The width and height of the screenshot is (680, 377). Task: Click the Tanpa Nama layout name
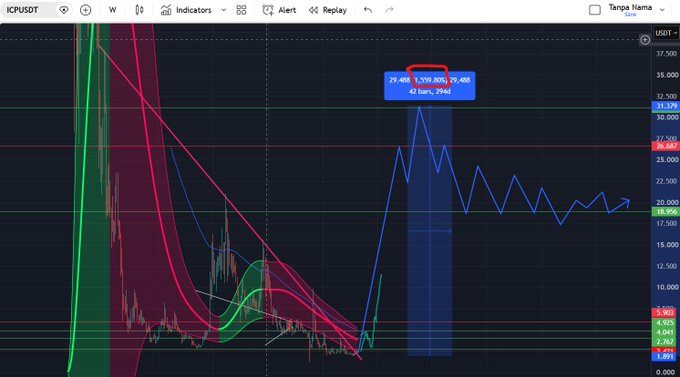[630, 7]
